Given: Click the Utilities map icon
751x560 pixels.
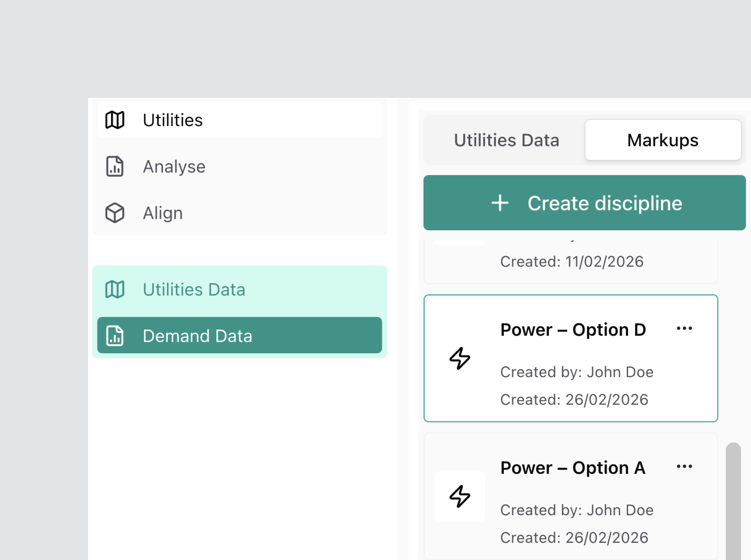Looking at the screenshot, I should pos(115,120).
